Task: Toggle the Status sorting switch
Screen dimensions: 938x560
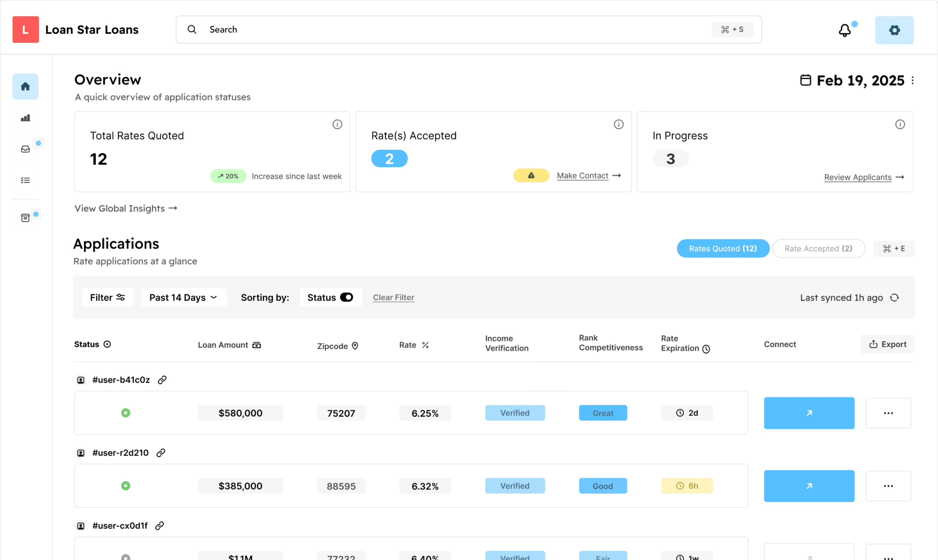Action: (346, 297)
